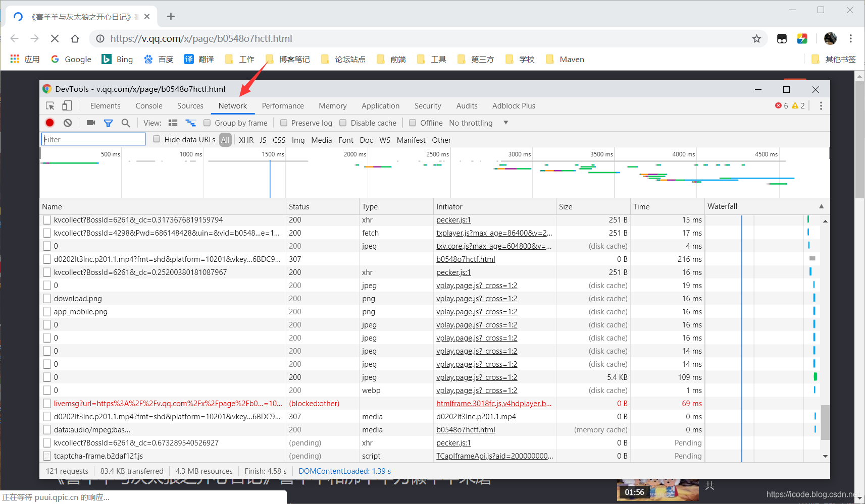Focus the network Filter input field
The image size is (865, 504).
pyautogui.click(x=93, y=139)
